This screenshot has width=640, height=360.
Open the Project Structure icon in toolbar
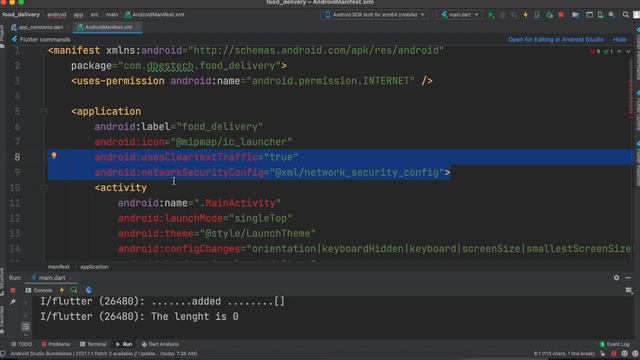(x=575, y=15)
